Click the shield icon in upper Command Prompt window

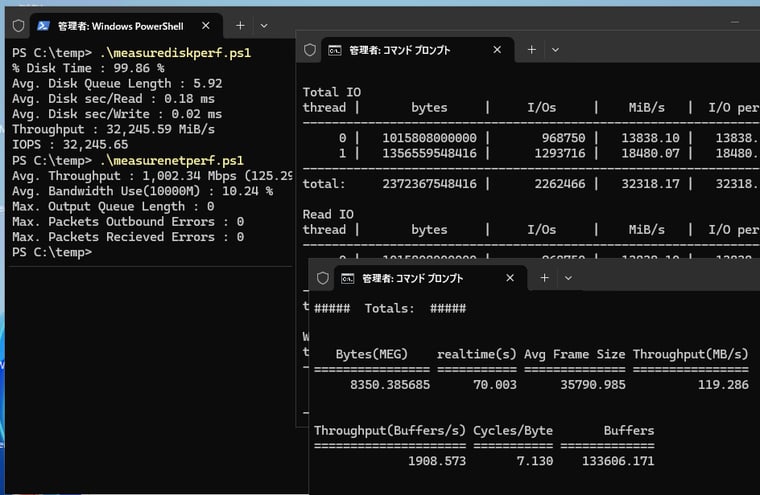point(310,50)
